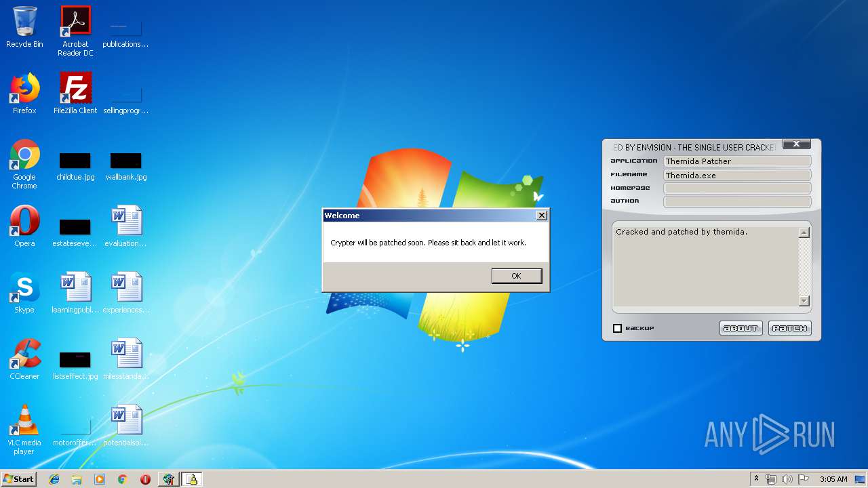This screenshot has height=488, width=868.
Task: Open Internet Explorer from taskbar
Action: [54, 479]
